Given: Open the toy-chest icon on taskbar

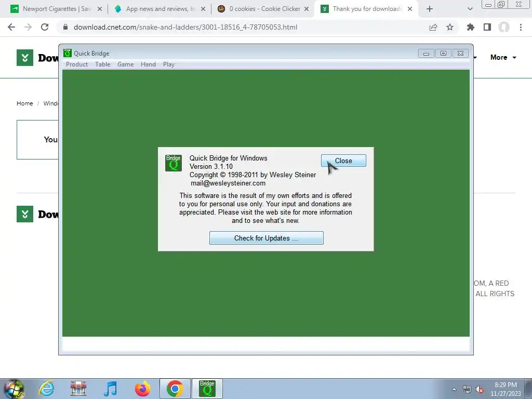Looking at the screenshot, I should pyautogui.click(x=78, y=389).
